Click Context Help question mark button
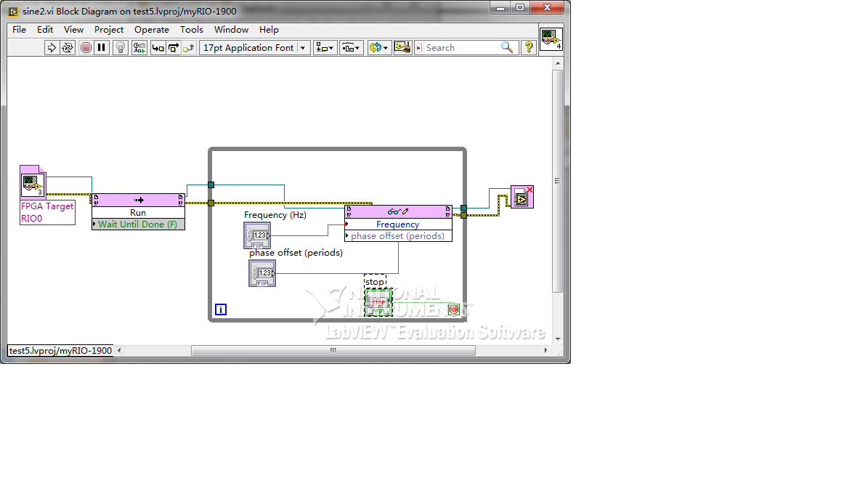The height and width of the screenshot is (494, 868). click(529, 48)
